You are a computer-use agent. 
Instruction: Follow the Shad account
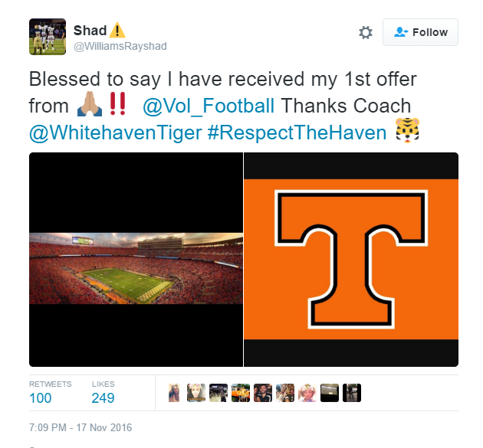coord(420,32)
